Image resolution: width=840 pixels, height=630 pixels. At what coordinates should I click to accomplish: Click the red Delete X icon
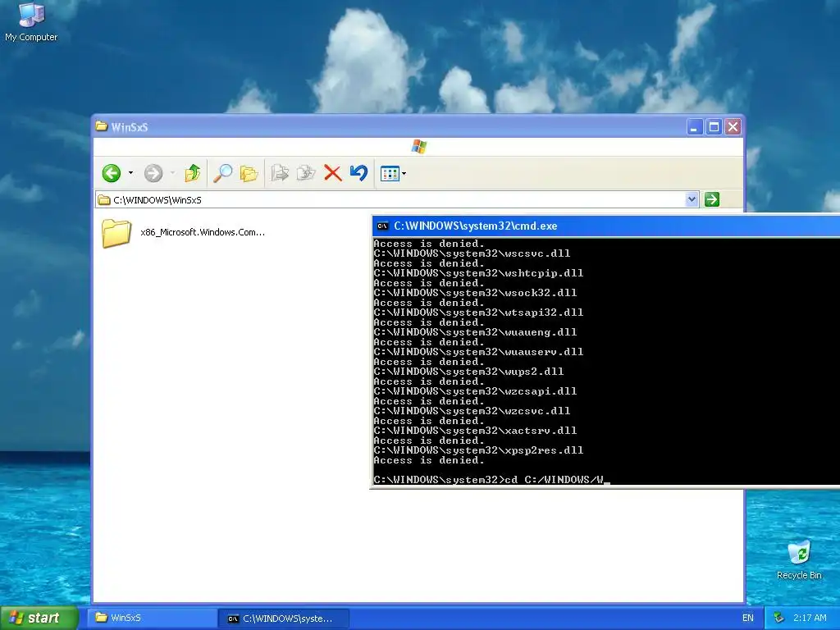click(333, 173)
